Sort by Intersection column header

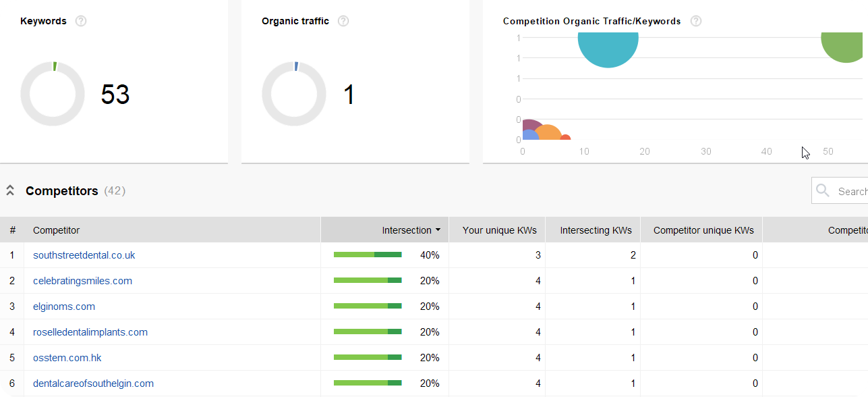click(407, 230)
